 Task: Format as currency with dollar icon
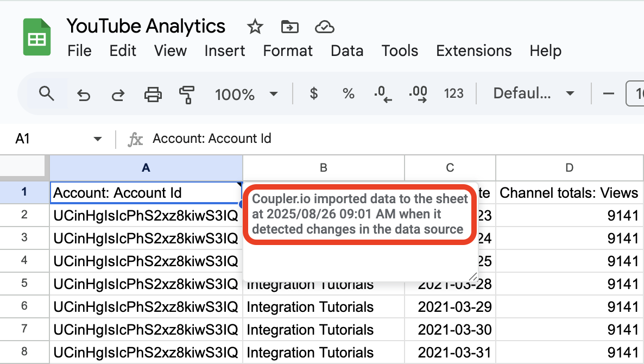[x=314, y=93]
